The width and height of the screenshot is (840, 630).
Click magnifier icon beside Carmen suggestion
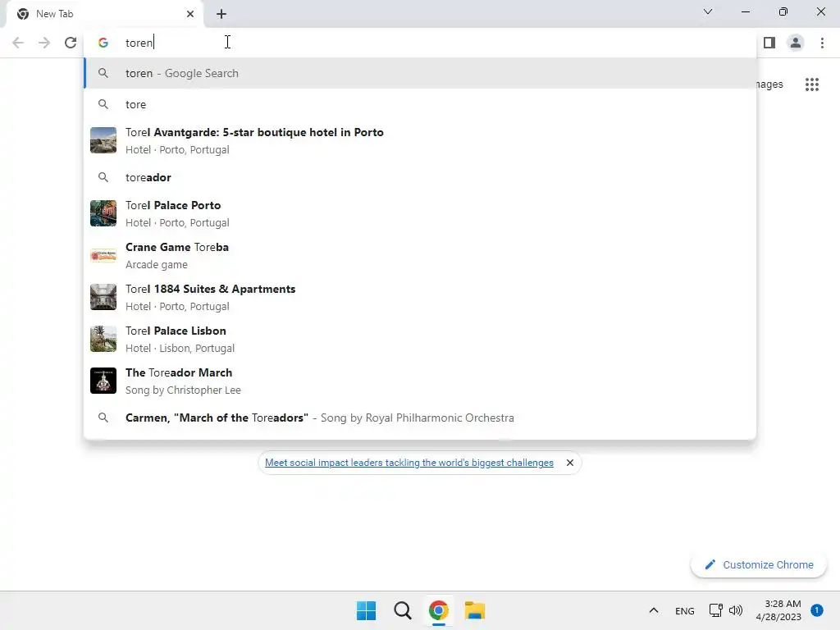[x=103, y=418]
